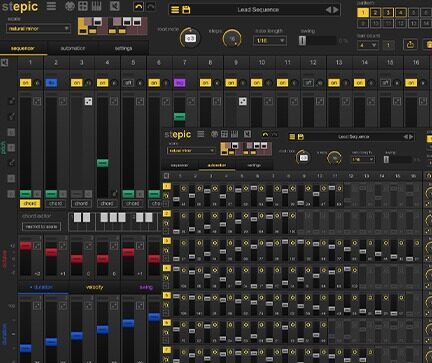
Task: Toggle step 1 on button
Action: click(x=26, y=83)
